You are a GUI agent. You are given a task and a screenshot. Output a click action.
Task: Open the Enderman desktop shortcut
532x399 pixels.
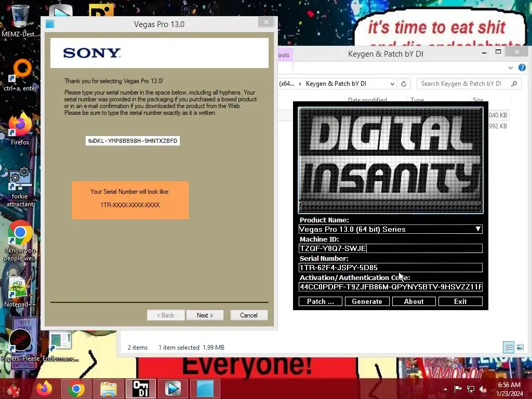pyautogui.click(x=60, y=346)
